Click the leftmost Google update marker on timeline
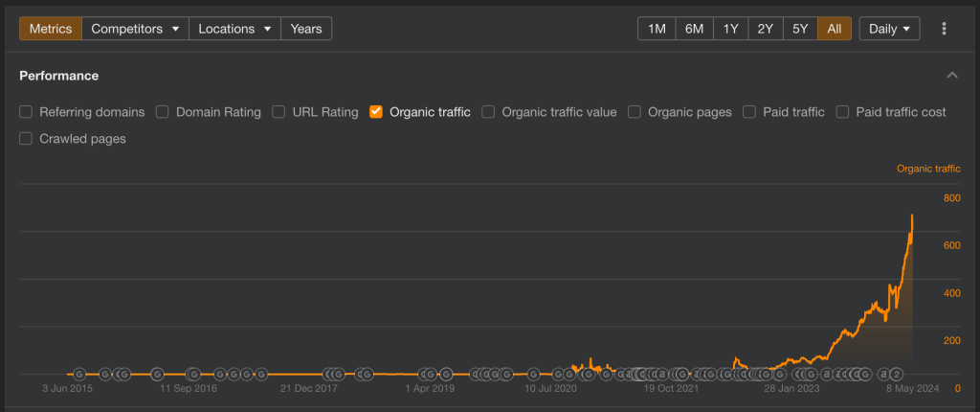 (x=80, y=374)
